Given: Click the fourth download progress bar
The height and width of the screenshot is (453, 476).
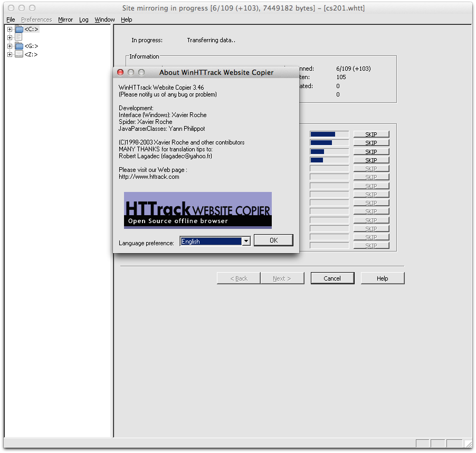Looking at the screenshot, I should pyautogui.click(x=329, y=160).
